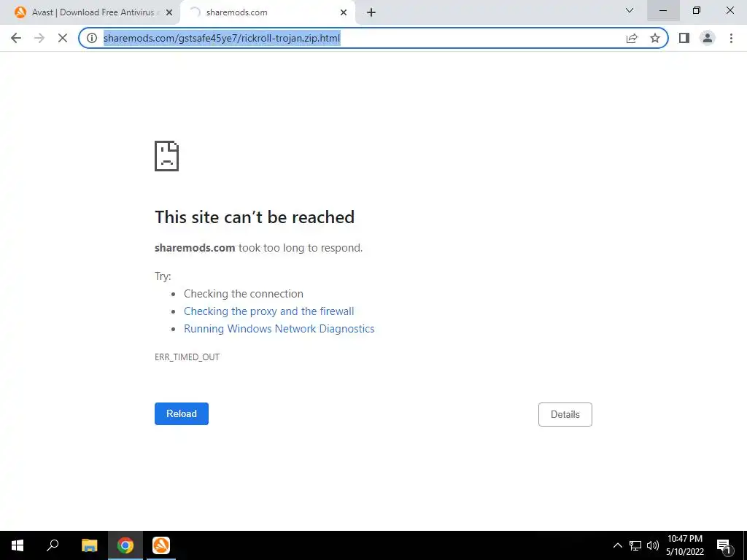Screen dimensions: 747x560
Task: Share this page icon in address bar
Action: coord(632,38)
